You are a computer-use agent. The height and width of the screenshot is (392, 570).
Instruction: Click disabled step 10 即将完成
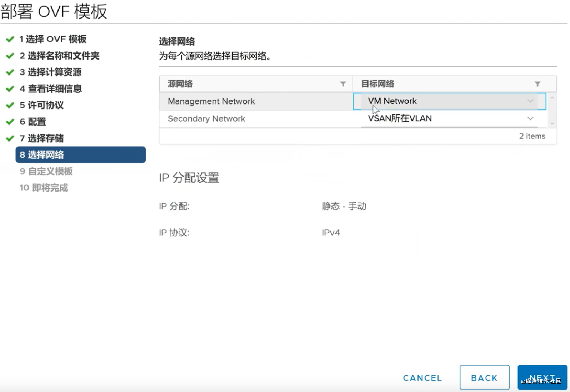[x=44, y=188]
